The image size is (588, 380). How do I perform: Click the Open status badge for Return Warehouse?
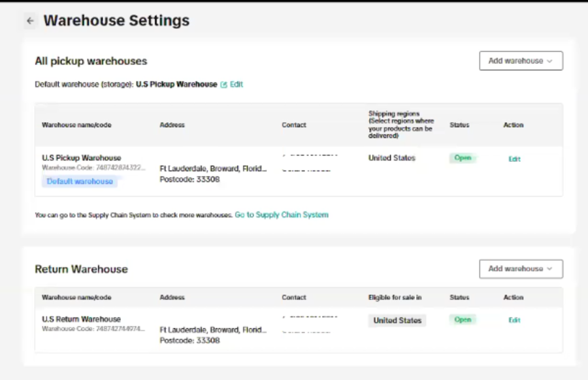click(463, 320)
